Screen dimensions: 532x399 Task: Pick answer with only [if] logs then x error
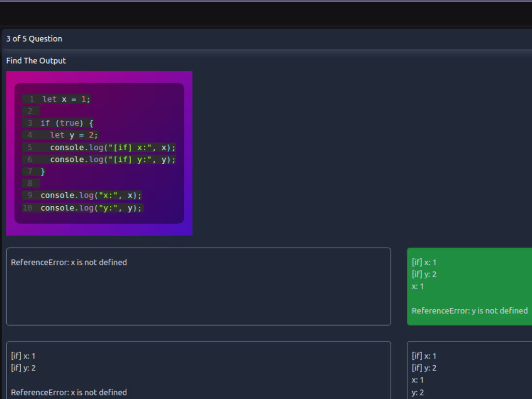[198, 370]
